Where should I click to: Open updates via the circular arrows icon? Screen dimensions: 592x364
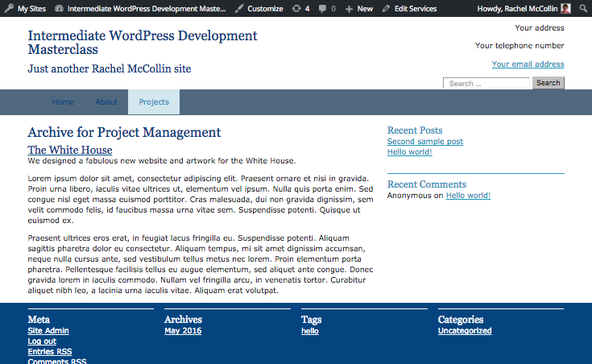(296, 8)
